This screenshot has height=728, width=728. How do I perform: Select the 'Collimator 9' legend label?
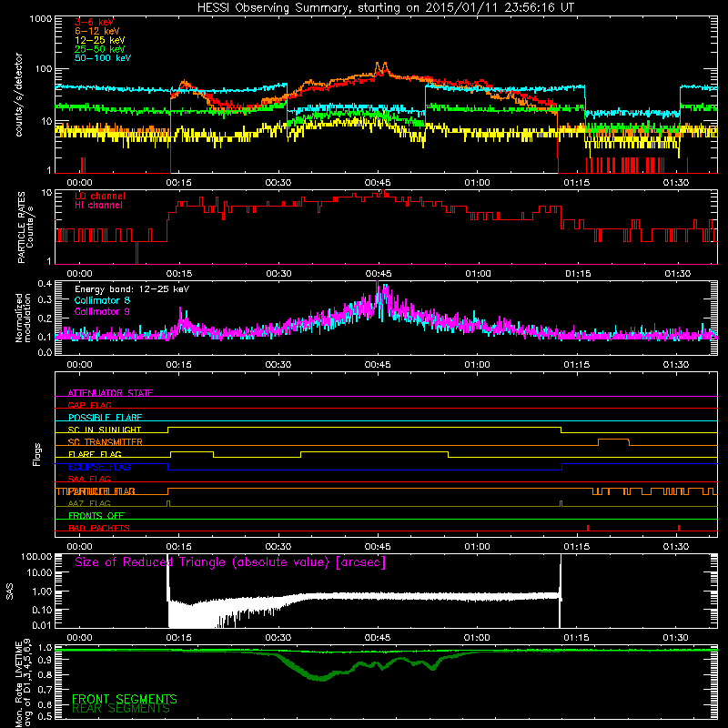tap(102, 311)
